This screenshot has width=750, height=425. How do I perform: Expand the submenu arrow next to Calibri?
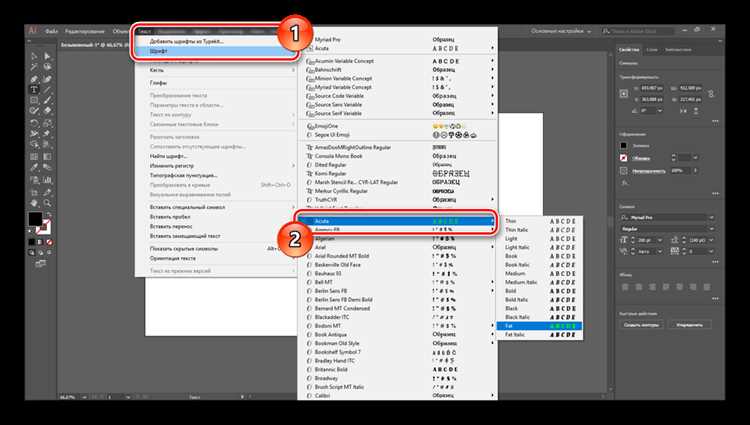click(x=492, y=395)
